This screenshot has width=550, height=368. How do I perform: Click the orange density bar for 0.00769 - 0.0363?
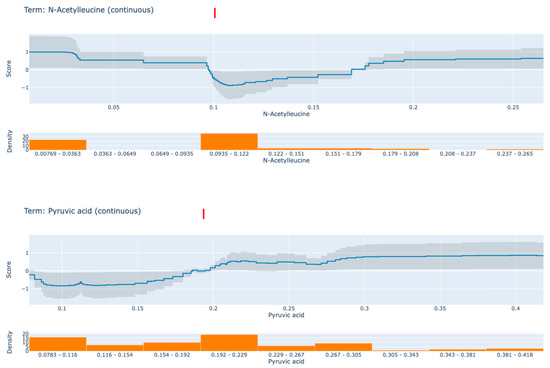[58, 145]
